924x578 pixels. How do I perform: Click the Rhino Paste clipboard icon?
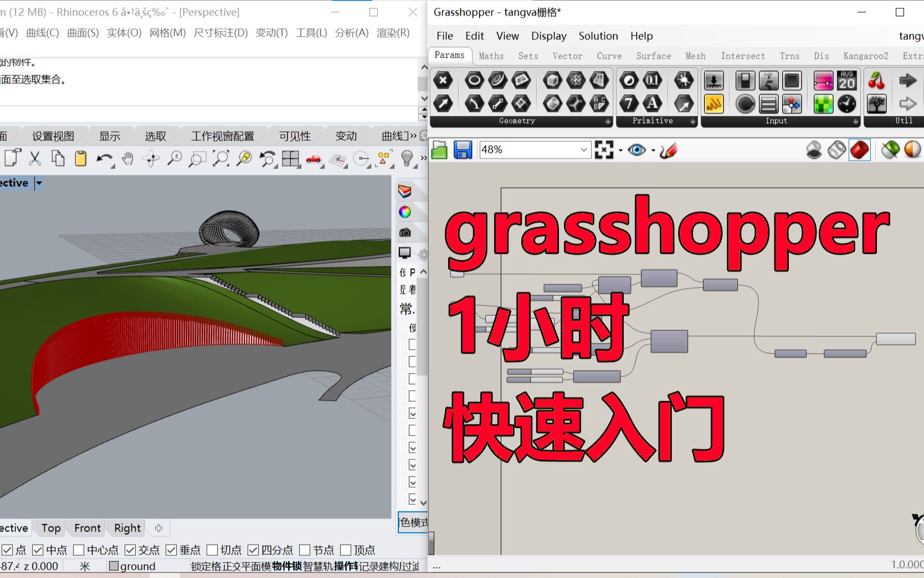[x=81, y=158]
